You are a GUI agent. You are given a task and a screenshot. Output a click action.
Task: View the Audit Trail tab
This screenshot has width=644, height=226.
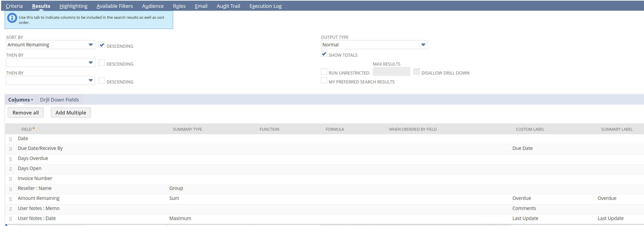pyautogui.click(x=229, y=6)
